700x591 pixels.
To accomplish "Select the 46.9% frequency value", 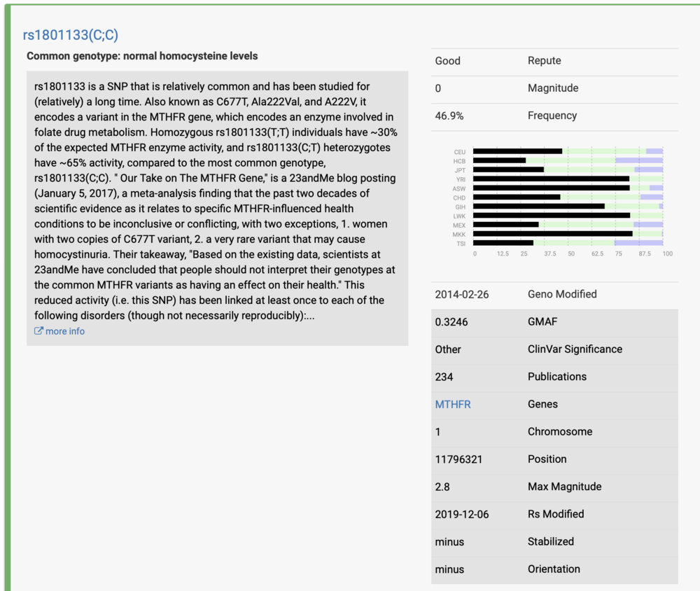I will (449, 116).
